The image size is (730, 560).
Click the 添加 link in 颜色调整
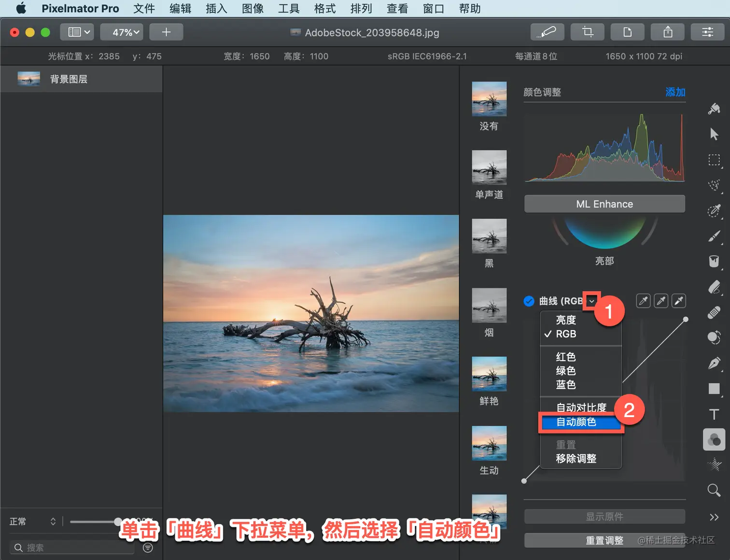pyautogui.click(x=675, y=92)
